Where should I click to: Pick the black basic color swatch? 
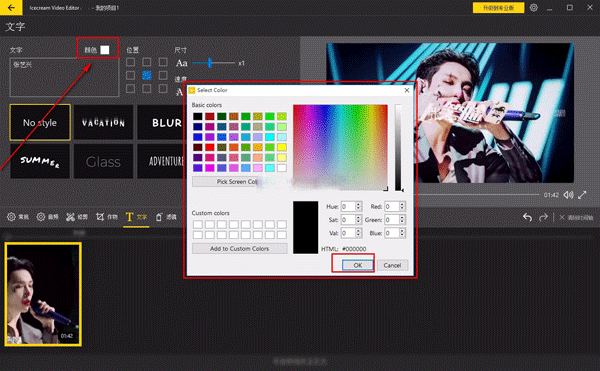point(197,116)
